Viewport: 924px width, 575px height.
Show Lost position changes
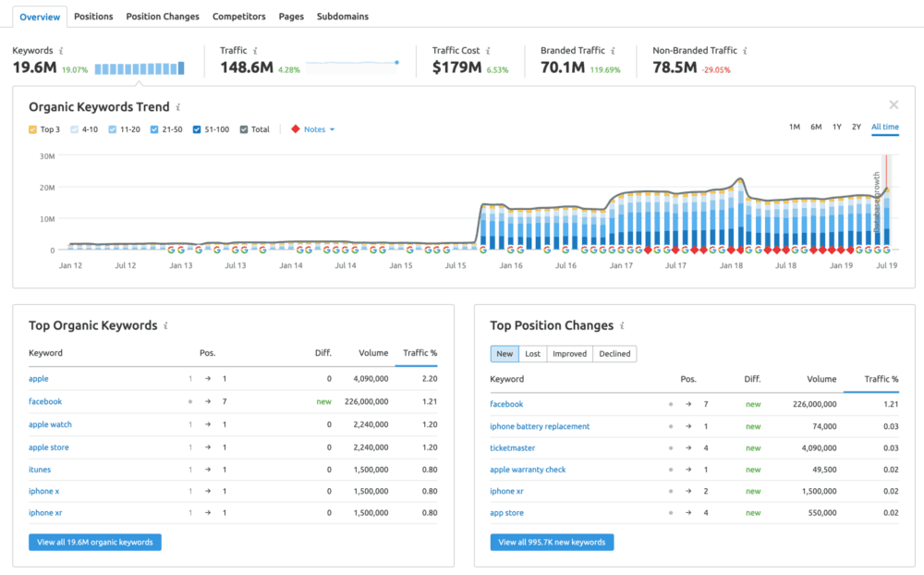point(533,354)
